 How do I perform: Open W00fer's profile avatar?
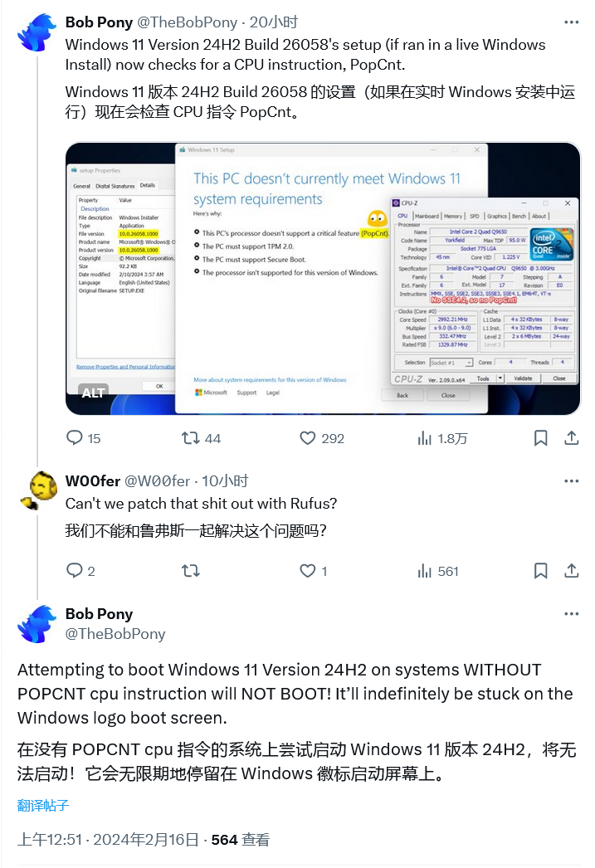click(37, 490)
